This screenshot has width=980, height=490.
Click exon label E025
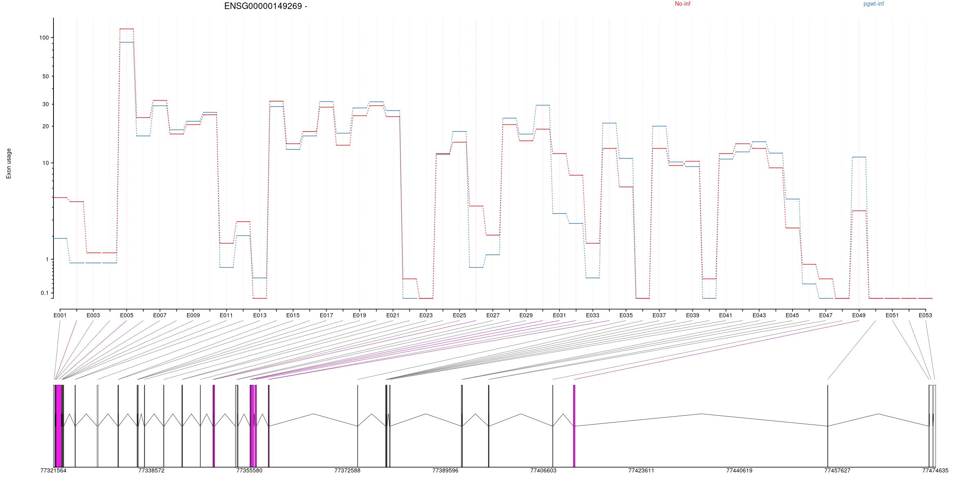(x=459, y=315)
